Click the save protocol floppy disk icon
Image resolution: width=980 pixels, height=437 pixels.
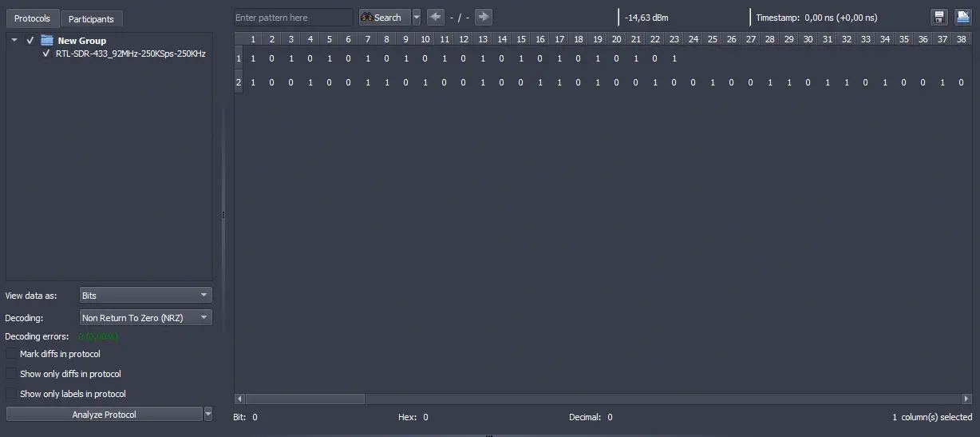point(939,18)
